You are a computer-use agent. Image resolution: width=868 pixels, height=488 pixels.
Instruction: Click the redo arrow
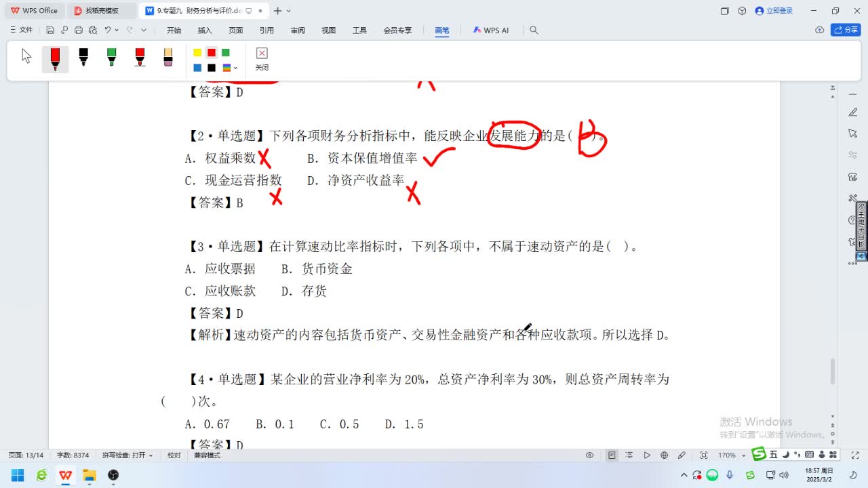130,30
